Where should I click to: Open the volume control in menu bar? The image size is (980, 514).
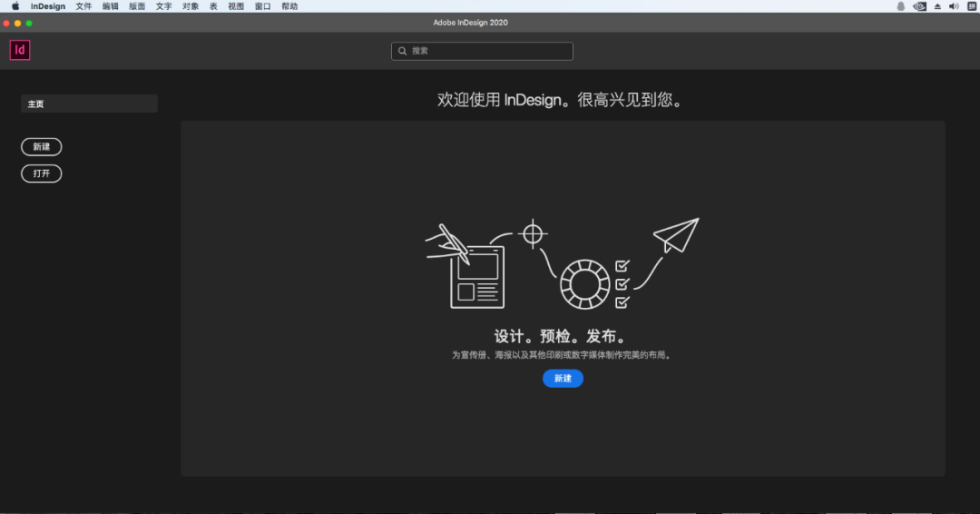click(x=954, y=6)
